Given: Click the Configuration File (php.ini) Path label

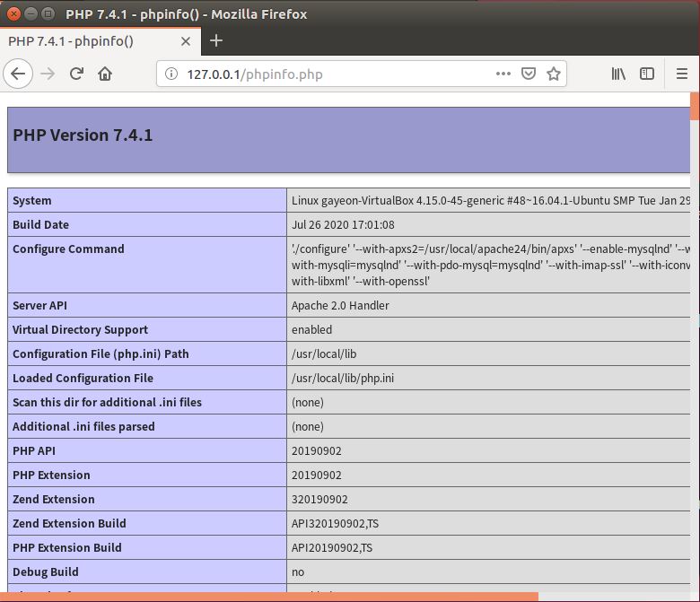Looking at the screenshot, I should click(x=101, y=353).
